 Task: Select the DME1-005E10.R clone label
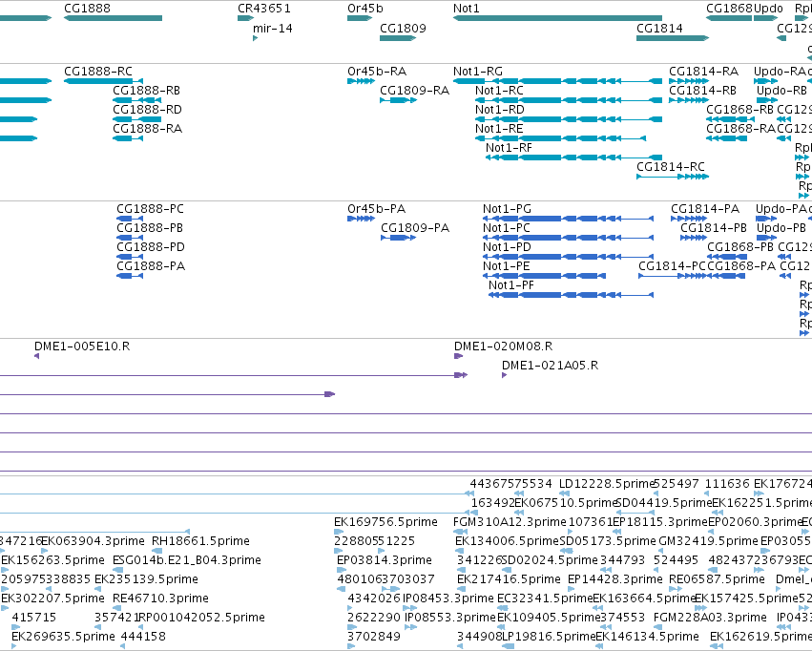coord(82,346)
